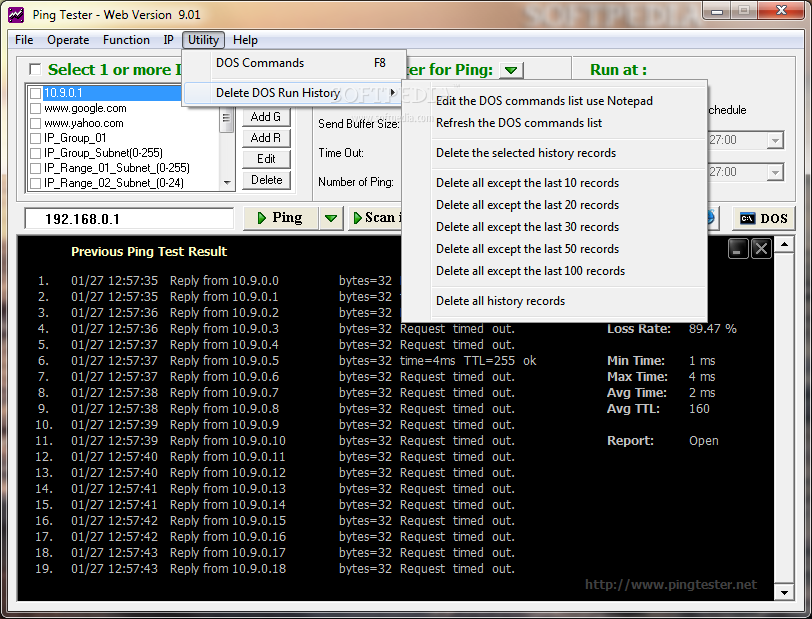
Task: Click the IP list scrollbar thumb
Action: [x=226, y=120]
